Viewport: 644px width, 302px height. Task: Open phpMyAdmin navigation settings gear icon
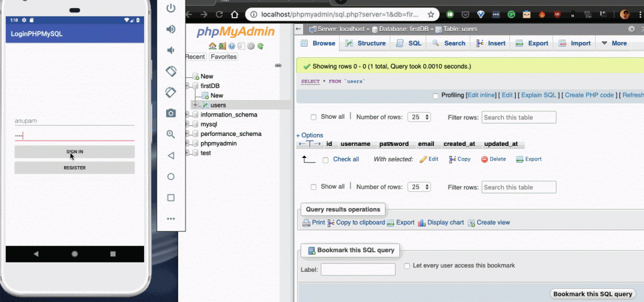[x=250, y=46]
